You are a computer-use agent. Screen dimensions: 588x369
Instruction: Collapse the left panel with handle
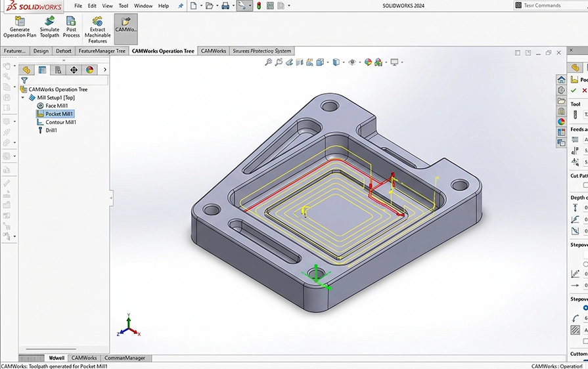111,198
